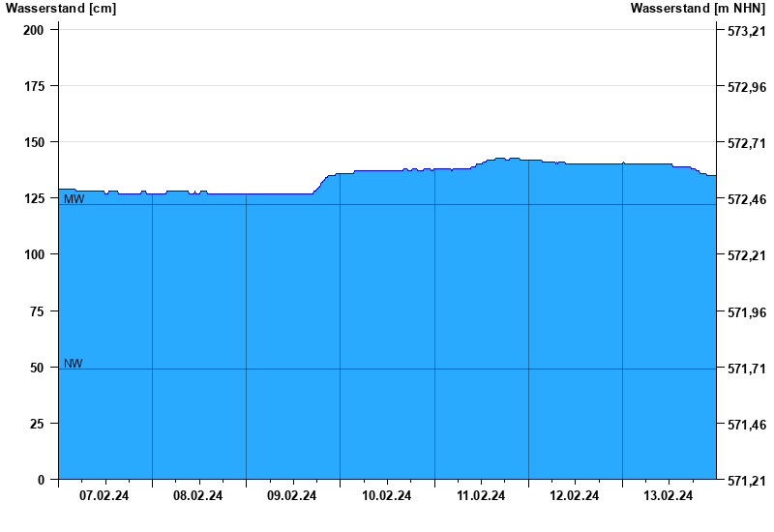This screenshot has height=532, width=774.
Task: Click the 571,71 right axis value
Action: [x=747, y=369]
